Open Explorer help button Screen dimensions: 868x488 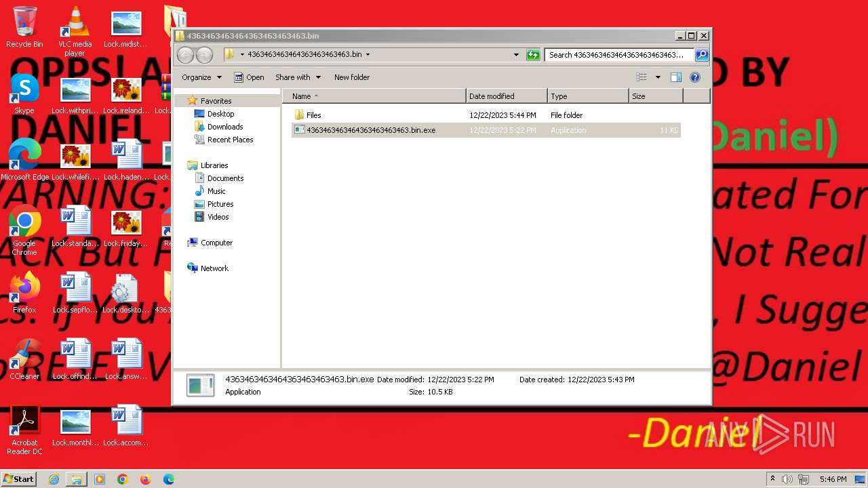point(695,77)
